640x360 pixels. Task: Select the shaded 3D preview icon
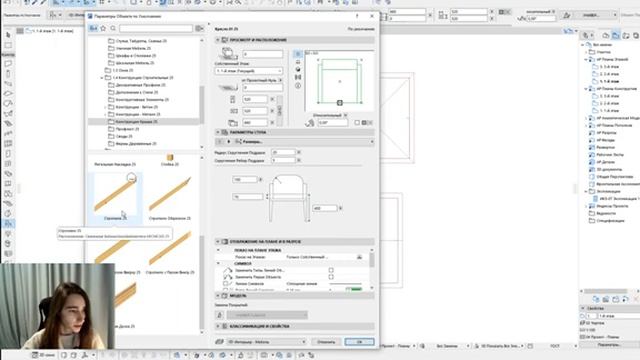[x=298, y=69]
